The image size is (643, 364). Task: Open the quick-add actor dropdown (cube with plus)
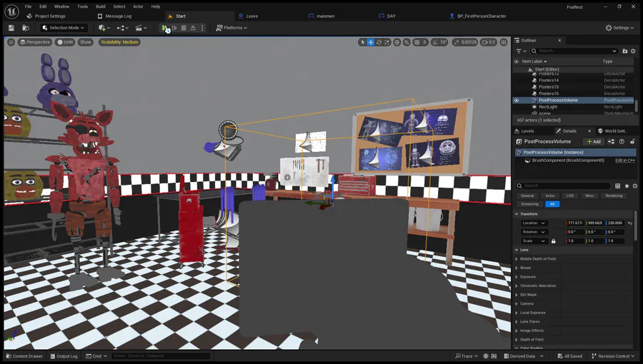tap(104, 28)
